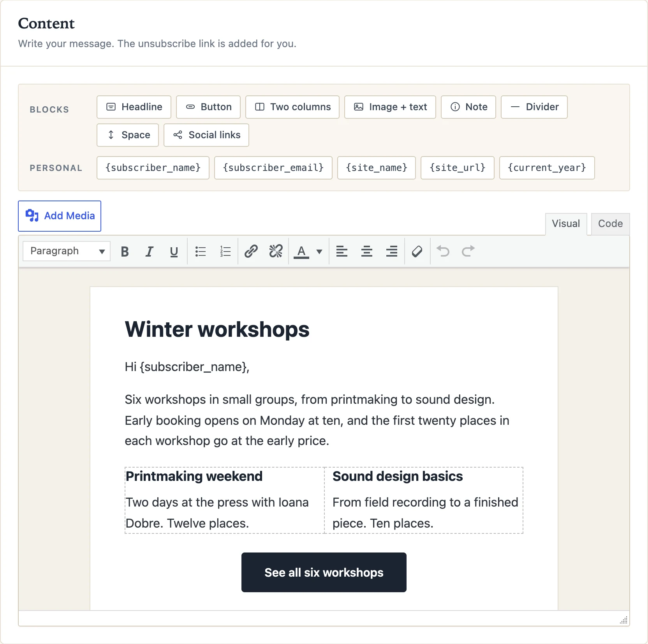
Task: Click the 'Hi {subscriber_name},' line
Action: (x=187, y=367)
